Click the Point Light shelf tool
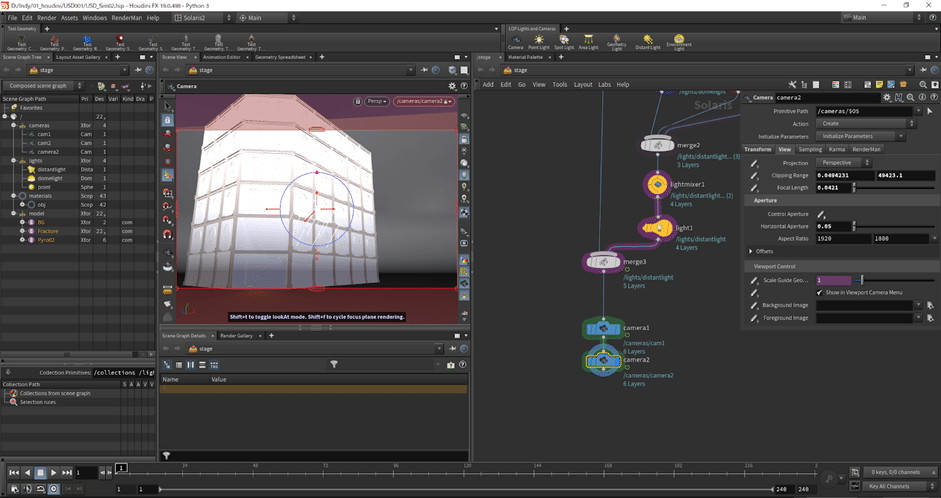The image size is (941, 498). 539,41
